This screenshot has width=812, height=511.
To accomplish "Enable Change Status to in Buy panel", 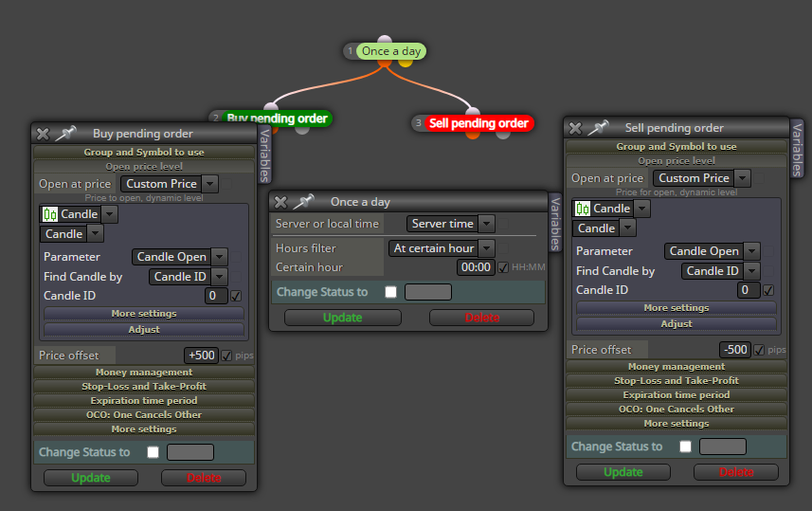I will point(153,452).
